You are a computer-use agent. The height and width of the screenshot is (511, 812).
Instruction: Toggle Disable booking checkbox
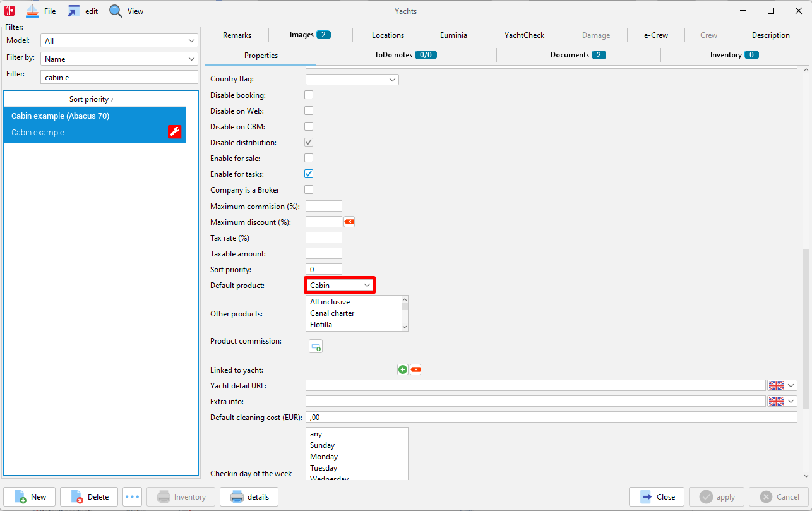309,95
